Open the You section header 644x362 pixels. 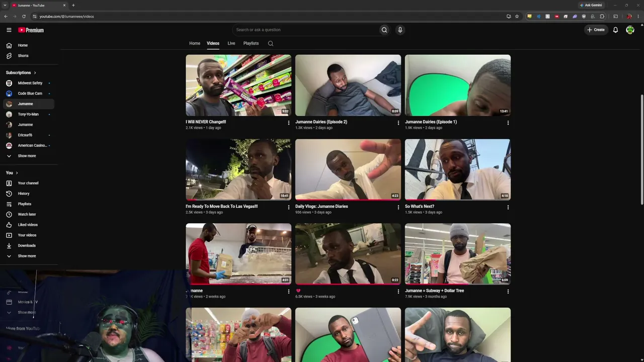coord(12,173)
